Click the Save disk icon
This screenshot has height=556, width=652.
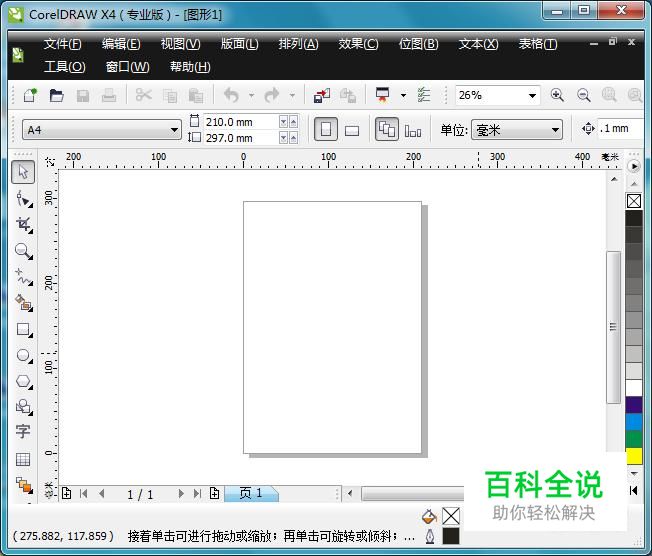tap(83, 96)
